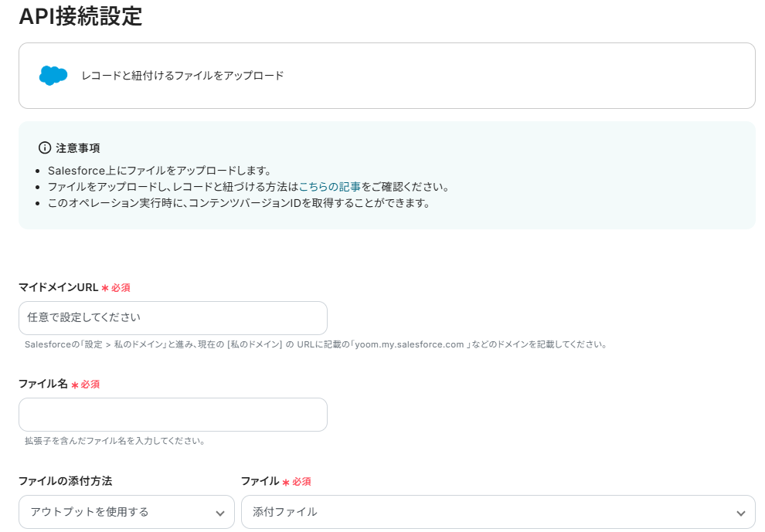Click the red asterisk next to ファイル名
Screen dimensions: 765x532
click(x=75, y=385)
